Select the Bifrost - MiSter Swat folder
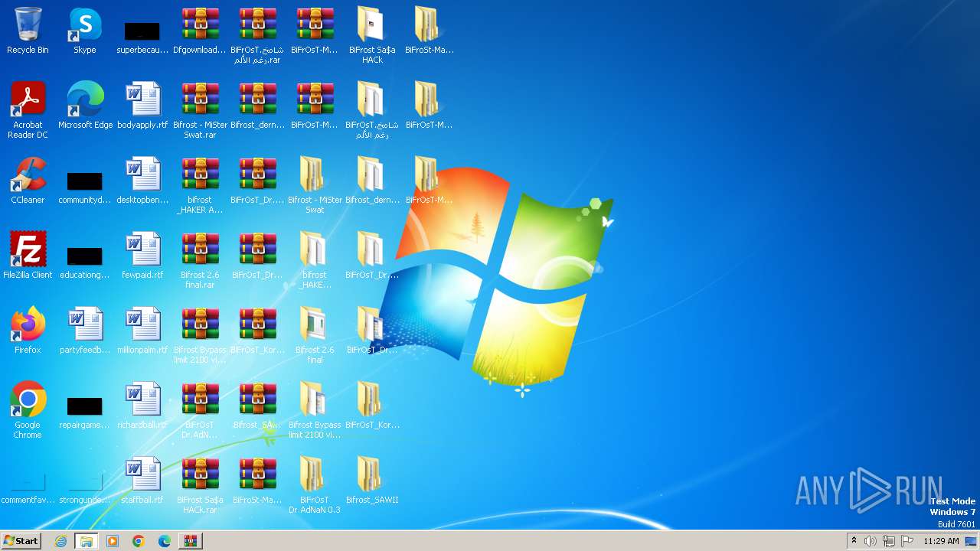 pos(315,185)
